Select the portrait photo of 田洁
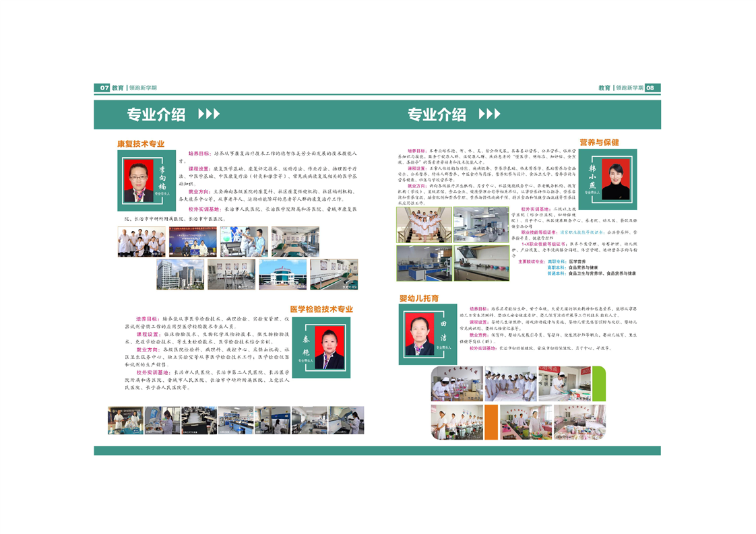The image size is (756, 534). (x=420, y=333)
